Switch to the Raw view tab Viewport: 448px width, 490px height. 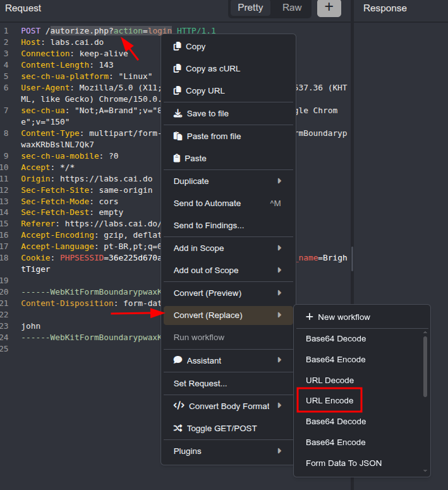click(292, 8)
